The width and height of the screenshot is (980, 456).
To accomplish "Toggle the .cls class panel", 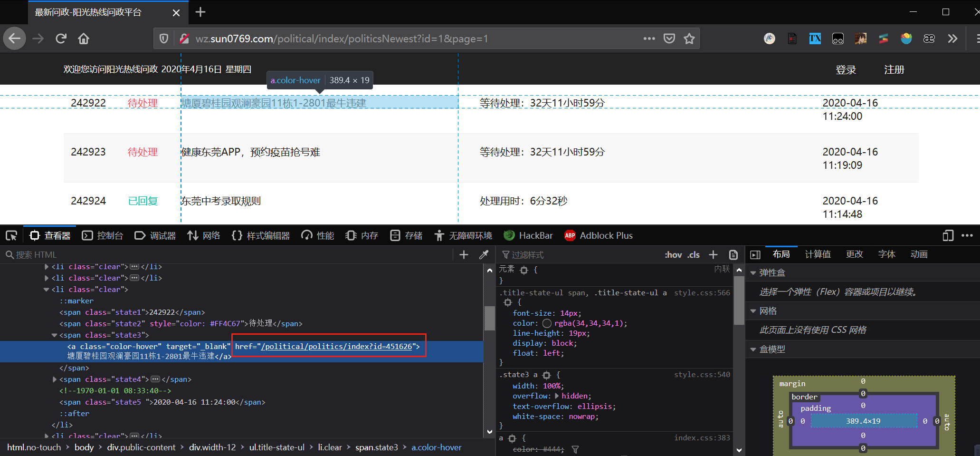I will click(694, 255).
